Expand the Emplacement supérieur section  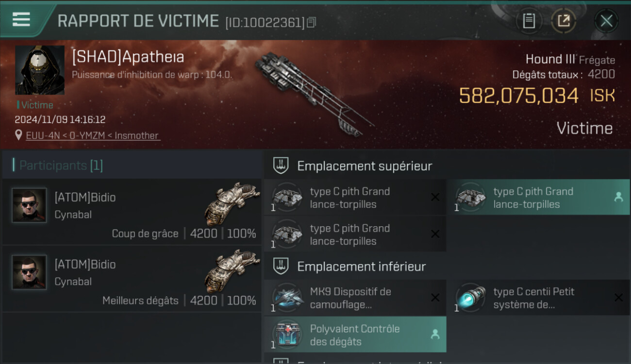tap(365, 166)
